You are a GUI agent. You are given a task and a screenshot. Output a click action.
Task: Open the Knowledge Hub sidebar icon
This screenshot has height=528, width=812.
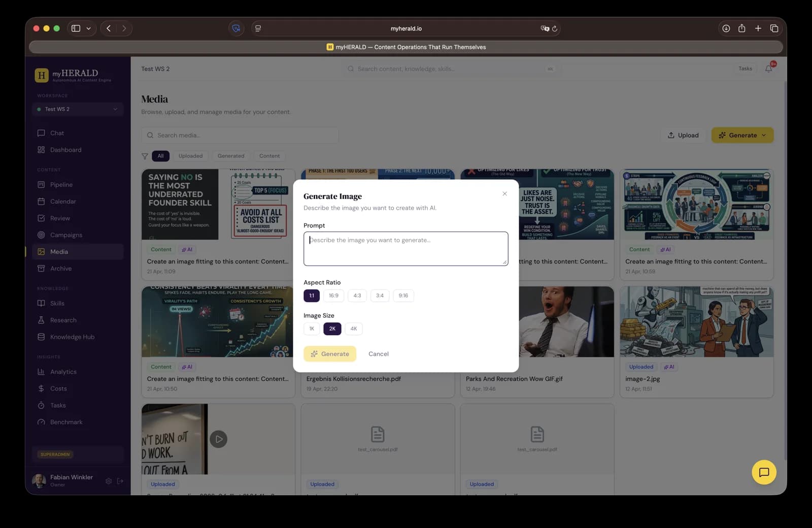click(x=41, y=337)
